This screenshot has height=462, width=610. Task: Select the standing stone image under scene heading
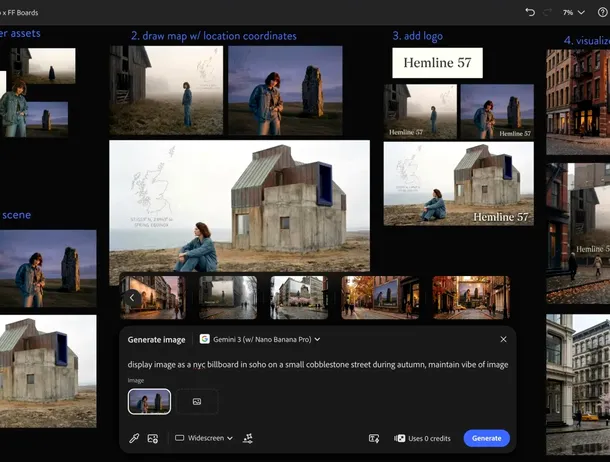(x=48, y=268)
